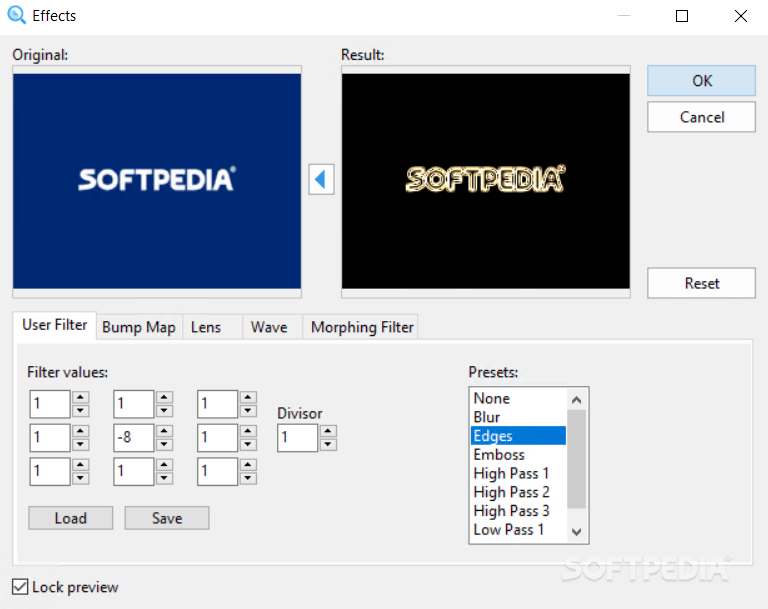Viewport: 768px width, 609px height.
Task: Switch to the Bump Map tab
Action: point(139,327)
